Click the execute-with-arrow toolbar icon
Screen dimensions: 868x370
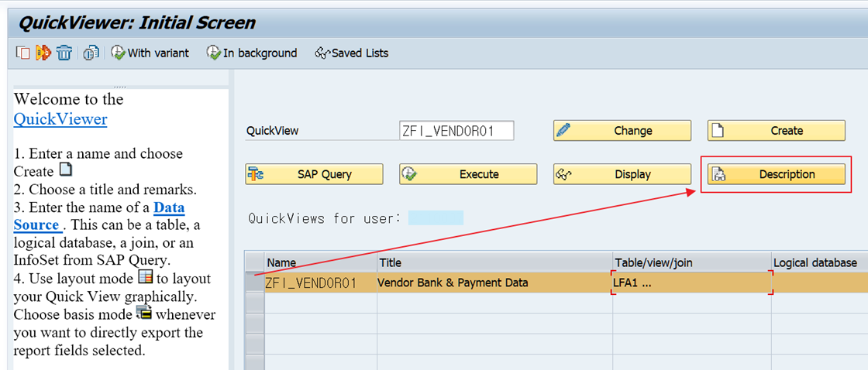(x=43, y=53)
